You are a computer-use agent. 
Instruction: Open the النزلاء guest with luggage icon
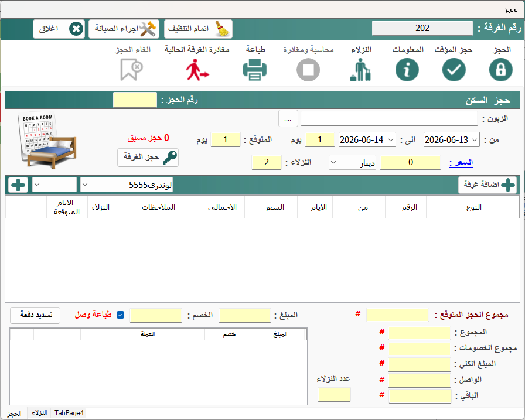pos(360,70)
